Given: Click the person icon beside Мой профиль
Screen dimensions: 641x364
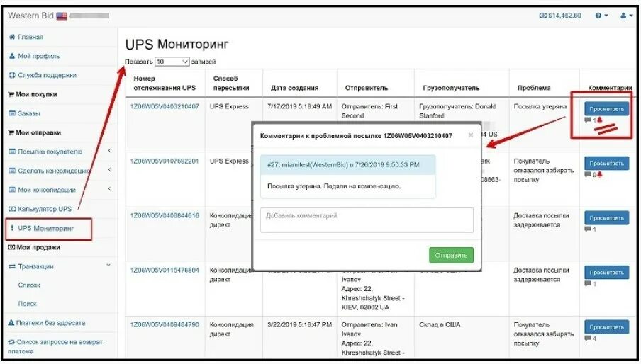Looking at the screenshot, I should 12,57.
